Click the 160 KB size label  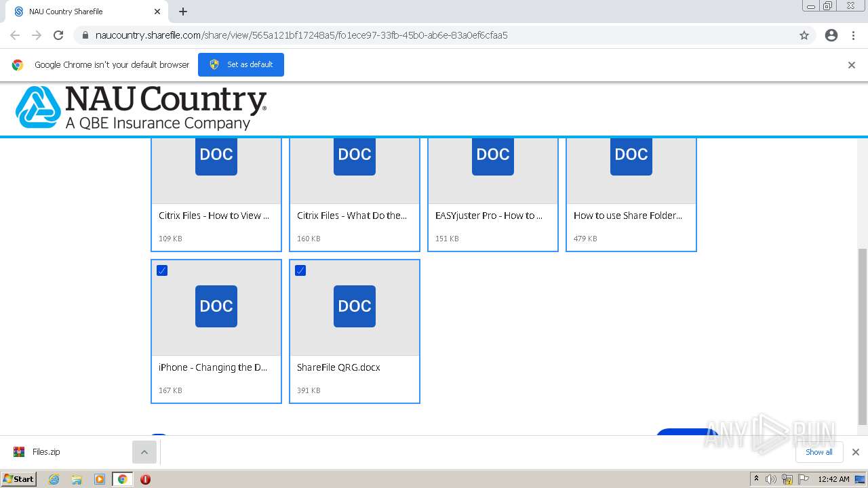309,239
